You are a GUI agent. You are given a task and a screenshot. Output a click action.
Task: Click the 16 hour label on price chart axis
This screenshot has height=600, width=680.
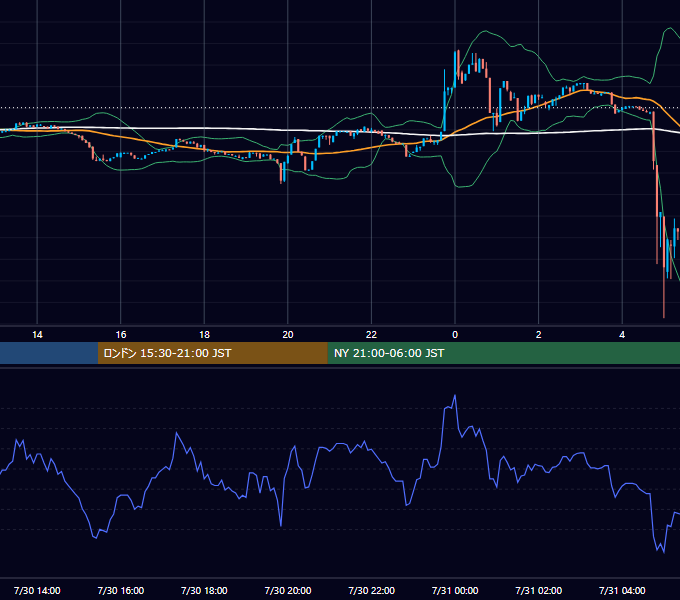click(121, 335)
